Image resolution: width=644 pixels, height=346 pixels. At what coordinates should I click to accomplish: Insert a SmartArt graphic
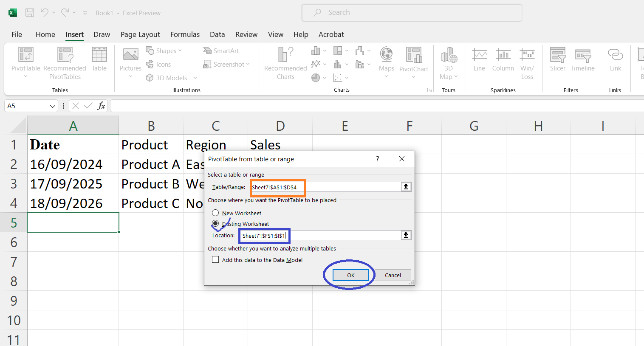click(x=221, y=51)
